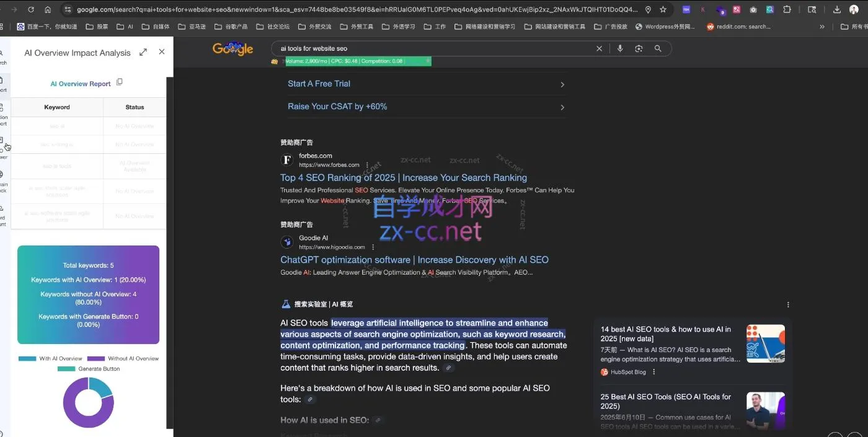868x437 pixels.
Task: Activate the voice search microphone icon
Action: 620,48
